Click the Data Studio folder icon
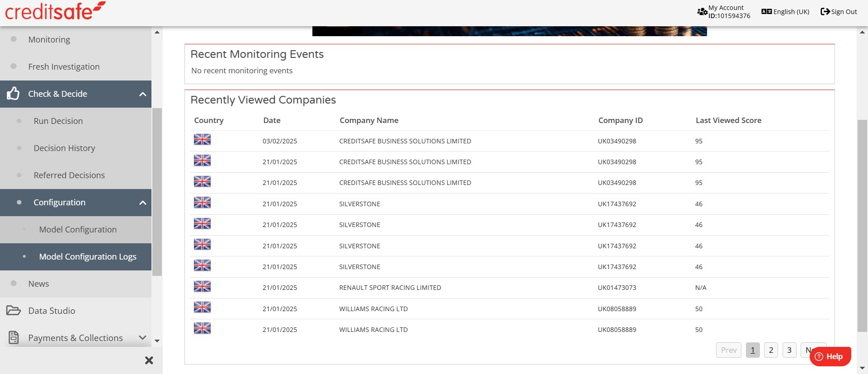Viewport: 868px width, 374px height. 14,311
